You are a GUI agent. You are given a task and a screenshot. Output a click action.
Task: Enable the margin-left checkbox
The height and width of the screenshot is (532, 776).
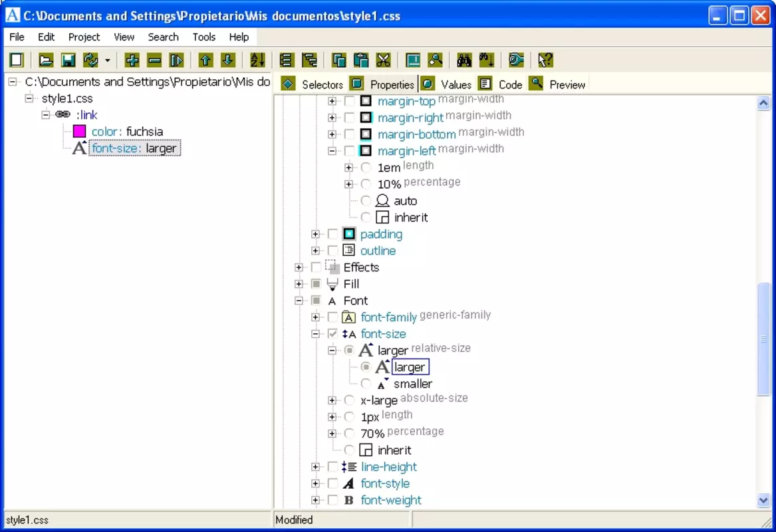(349, 151)
